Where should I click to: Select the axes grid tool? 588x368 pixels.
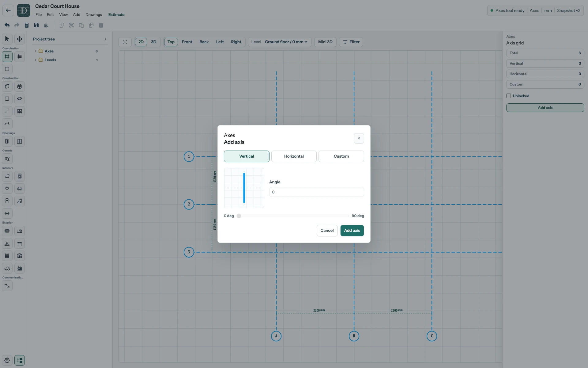7,56
